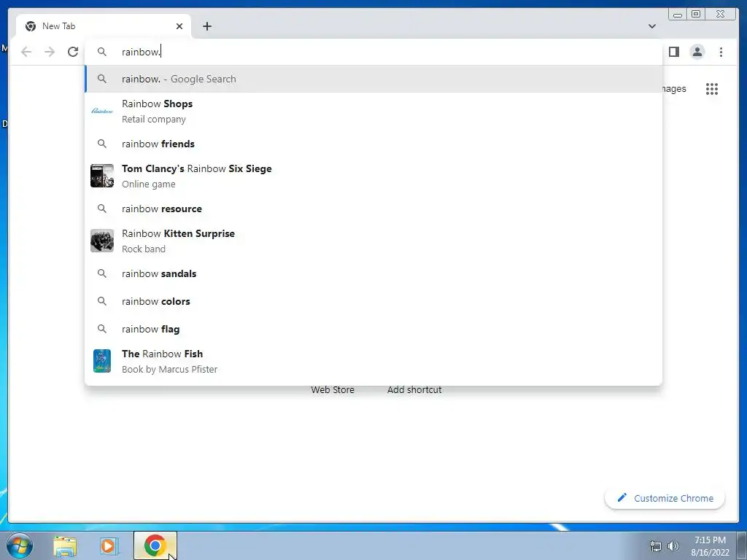Select 'rainbow. - Google Search' suggestion
The height and width of the screenshot is (560, 747).
[373, 79]
